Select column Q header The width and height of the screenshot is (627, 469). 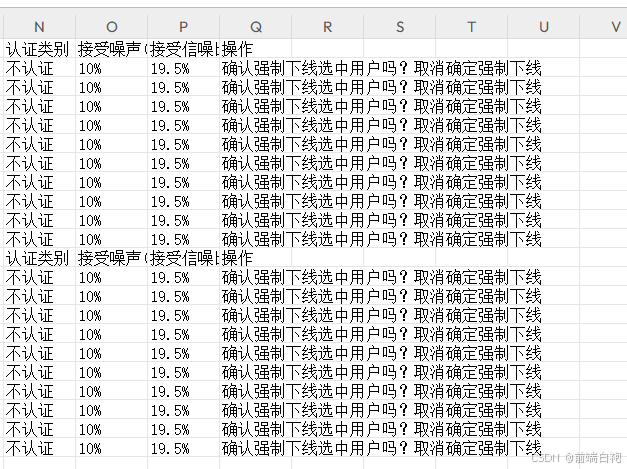coord(256,27)
